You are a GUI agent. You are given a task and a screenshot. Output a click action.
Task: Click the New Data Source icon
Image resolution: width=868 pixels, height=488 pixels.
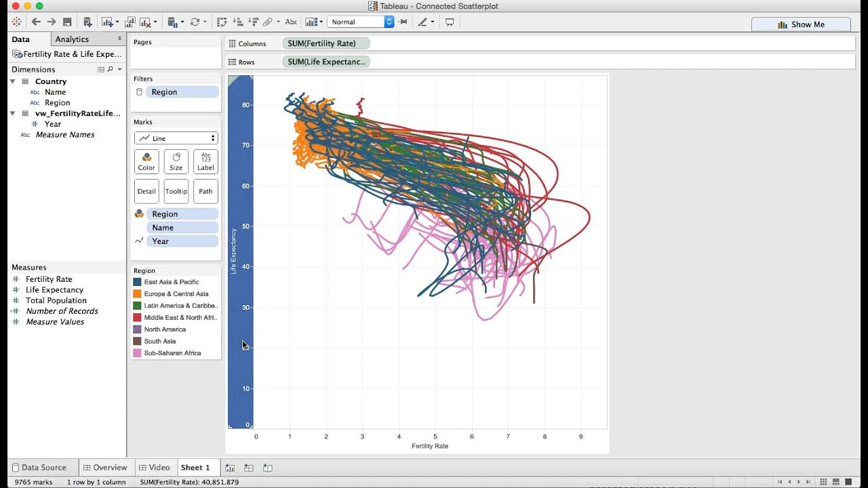pyautogui.click(x=87, y=22)
